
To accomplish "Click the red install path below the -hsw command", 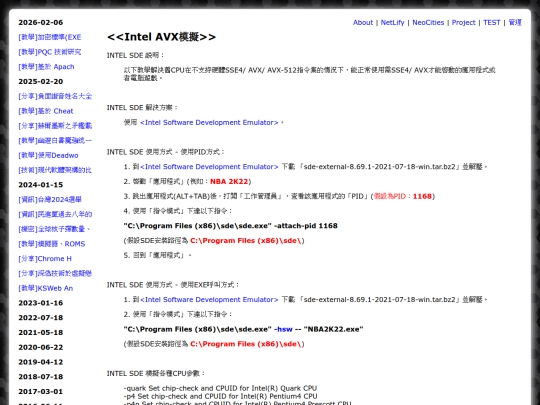I will 246,344.
